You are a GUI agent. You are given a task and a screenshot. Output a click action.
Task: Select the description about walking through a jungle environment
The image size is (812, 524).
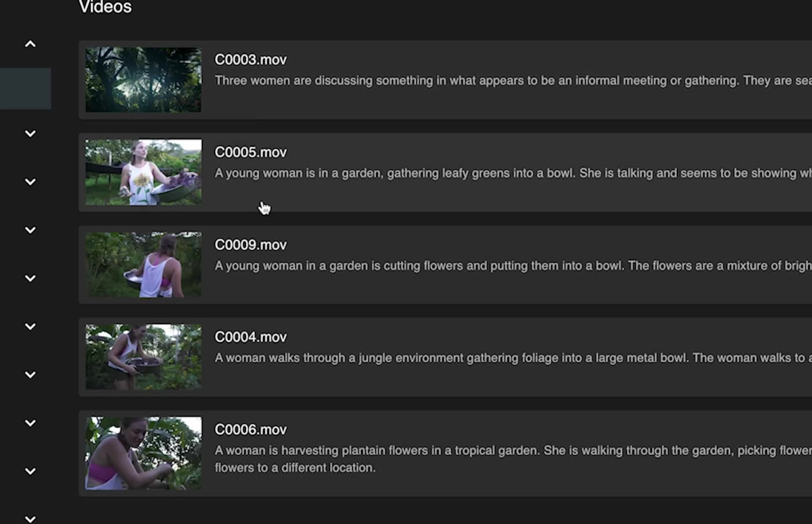click(x=513, y=358)
